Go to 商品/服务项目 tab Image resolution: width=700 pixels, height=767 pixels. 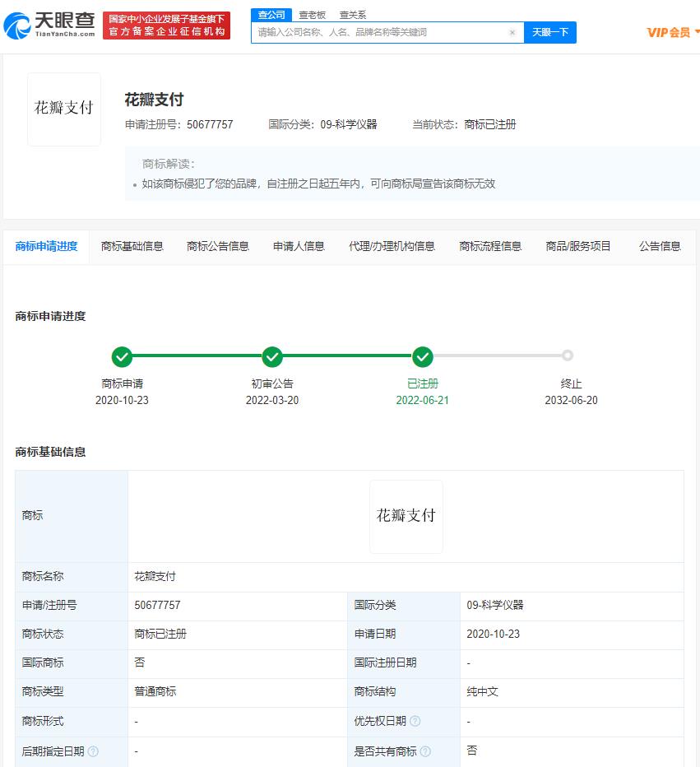(x=578, y=246)
